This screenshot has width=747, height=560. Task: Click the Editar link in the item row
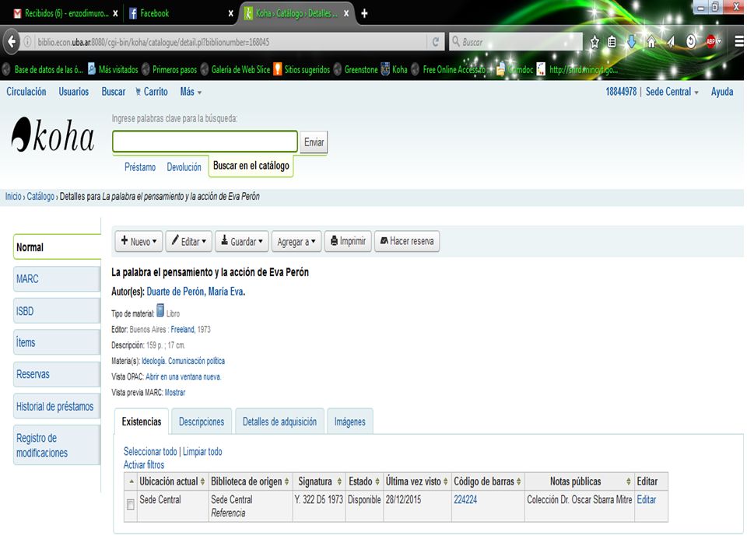(x=647, y=499)
